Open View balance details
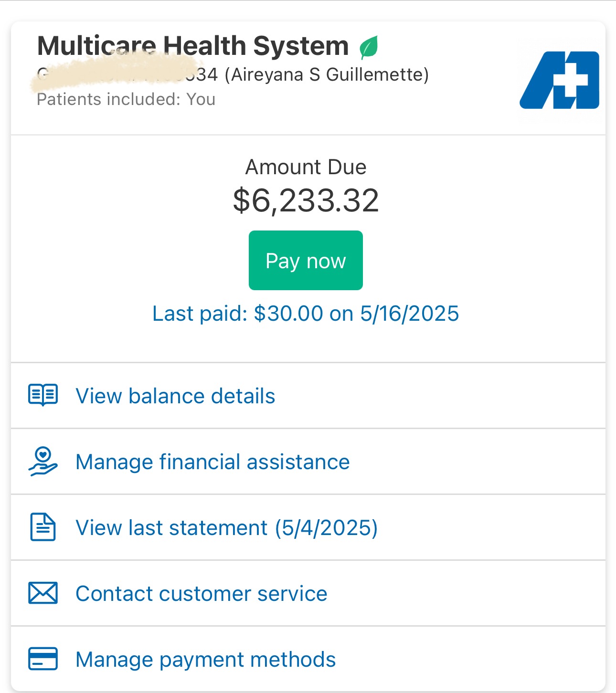 pos(175,396)
